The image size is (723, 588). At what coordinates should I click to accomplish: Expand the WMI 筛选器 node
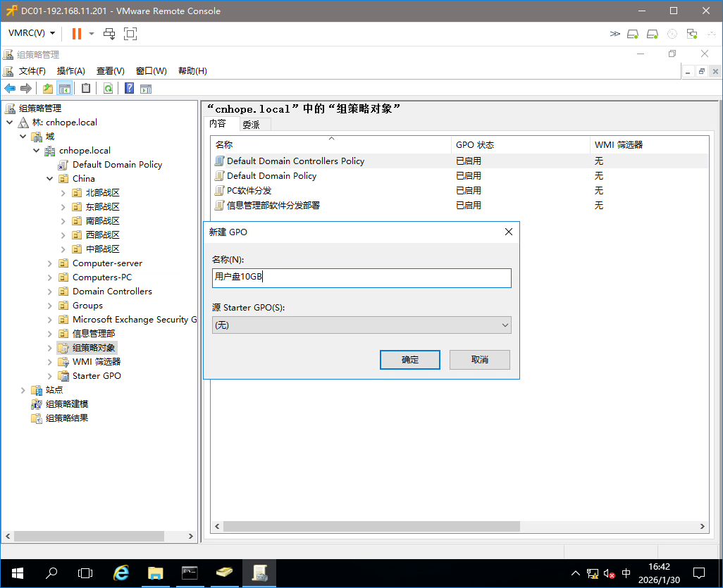tap(50, 362)
